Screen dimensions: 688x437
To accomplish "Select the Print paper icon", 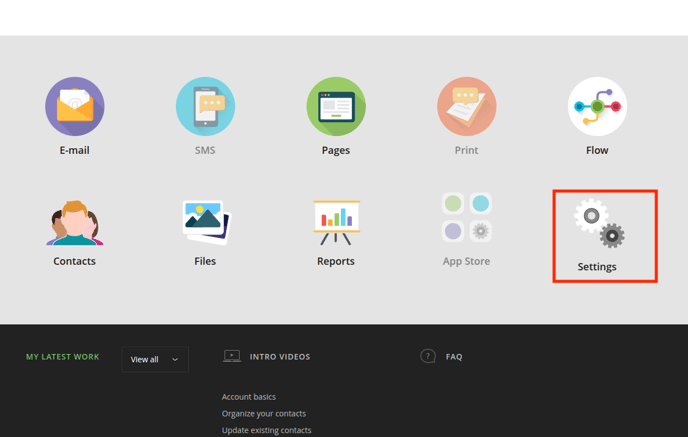I will click(466, 106).
